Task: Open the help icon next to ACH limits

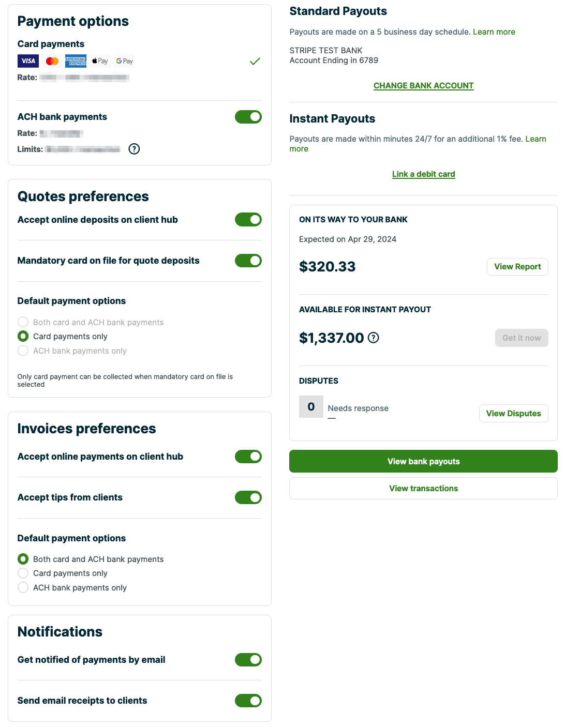Action: coord(134,149)
